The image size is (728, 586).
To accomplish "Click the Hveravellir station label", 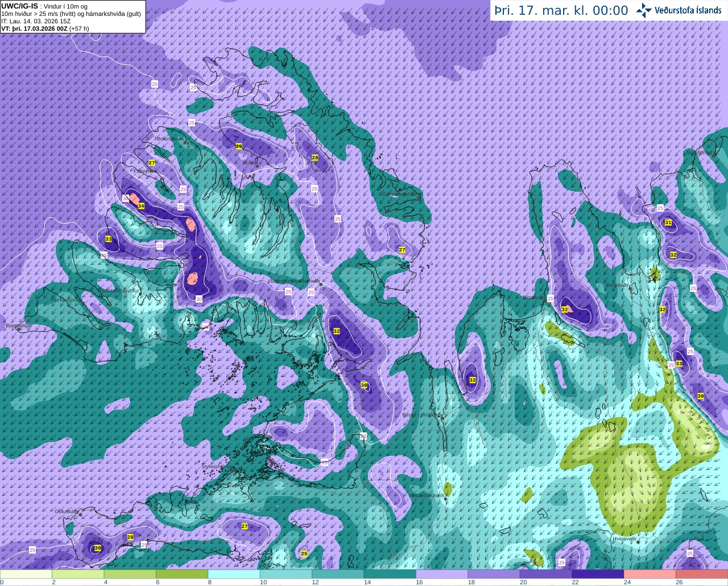I will (x=624, y=538).
